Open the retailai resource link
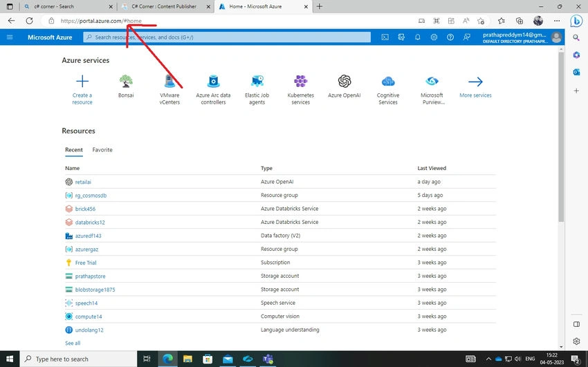Screen dimensions: 588x367 coord(83,182)
